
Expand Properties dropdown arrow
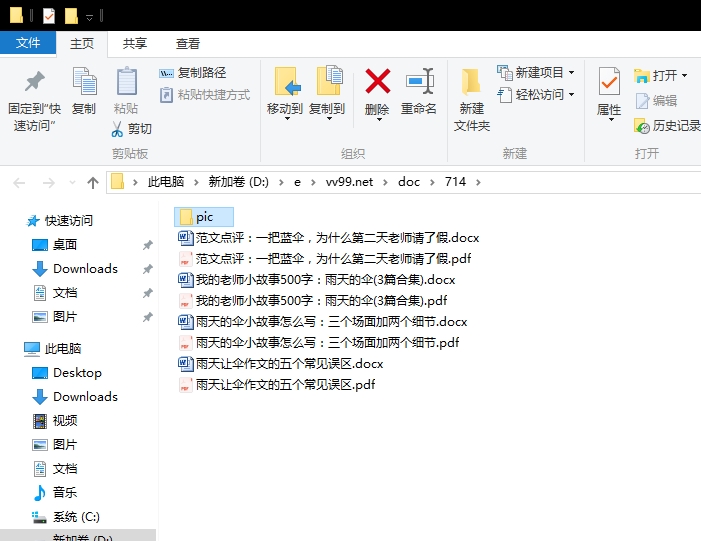coord(611,120)
